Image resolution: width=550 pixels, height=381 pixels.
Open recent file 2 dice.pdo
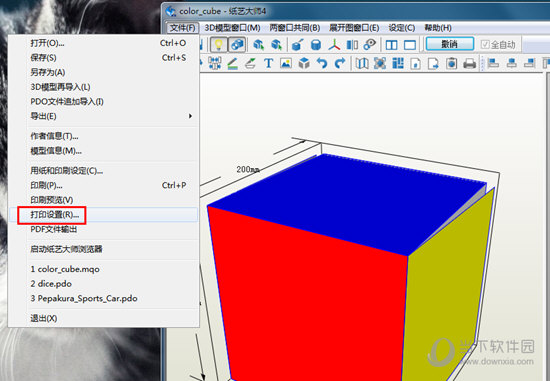coord(103,284)
